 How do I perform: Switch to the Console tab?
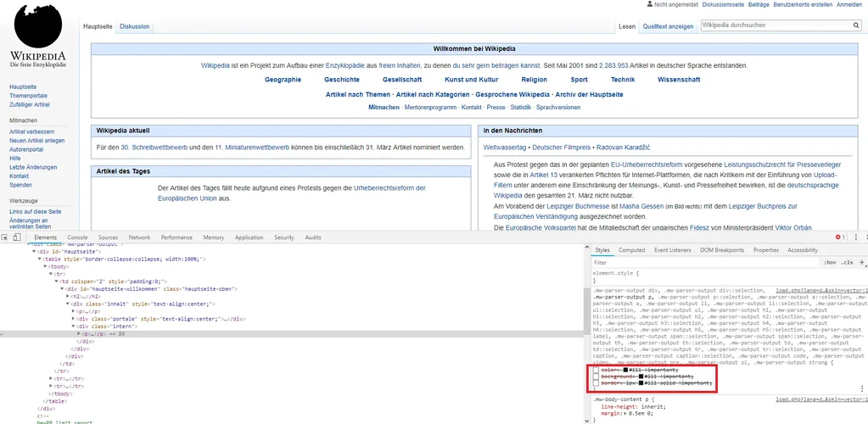77,237
